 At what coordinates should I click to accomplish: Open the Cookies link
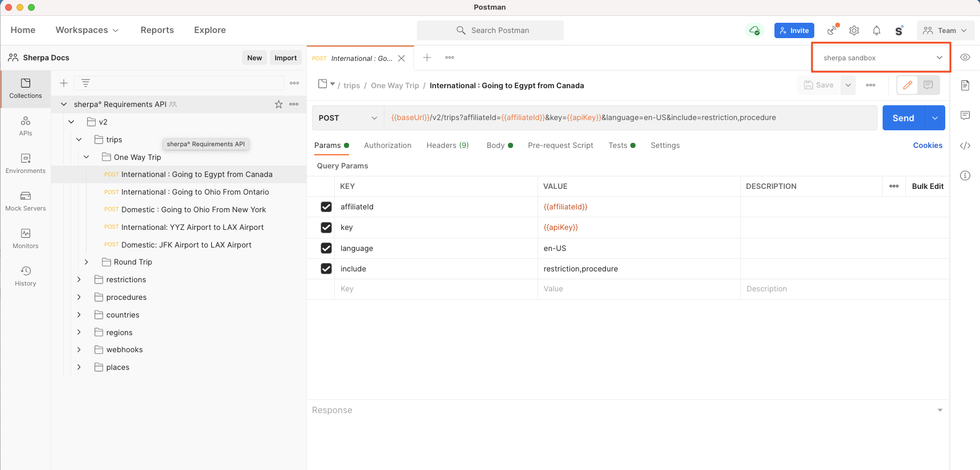pyautogui.click(x=928, y=145)
